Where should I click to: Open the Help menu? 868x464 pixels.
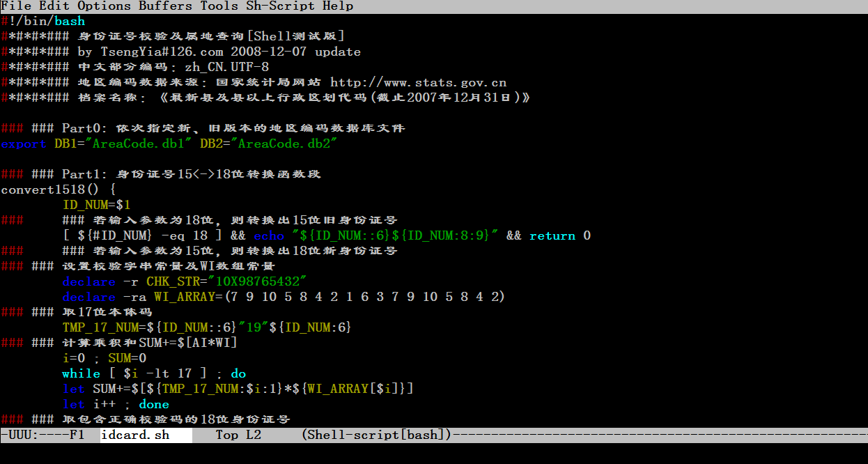(338, 6)
